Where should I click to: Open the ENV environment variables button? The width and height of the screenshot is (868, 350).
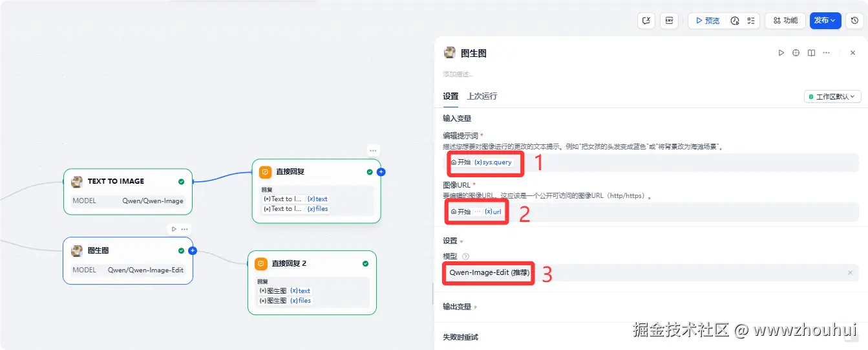[x=669, y=21]
